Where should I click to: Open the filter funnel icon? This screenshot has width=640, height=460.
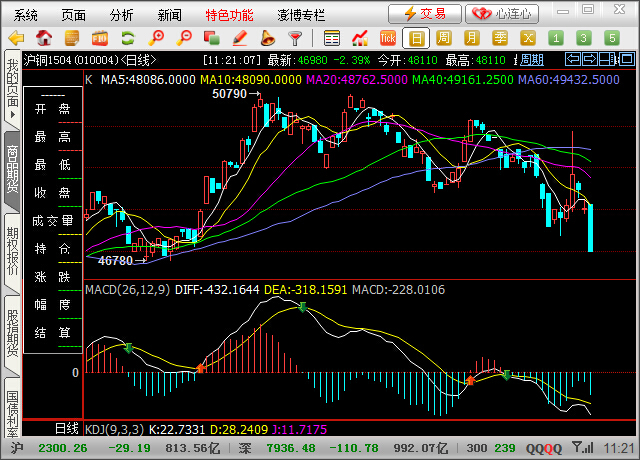(x=295, y=38)
